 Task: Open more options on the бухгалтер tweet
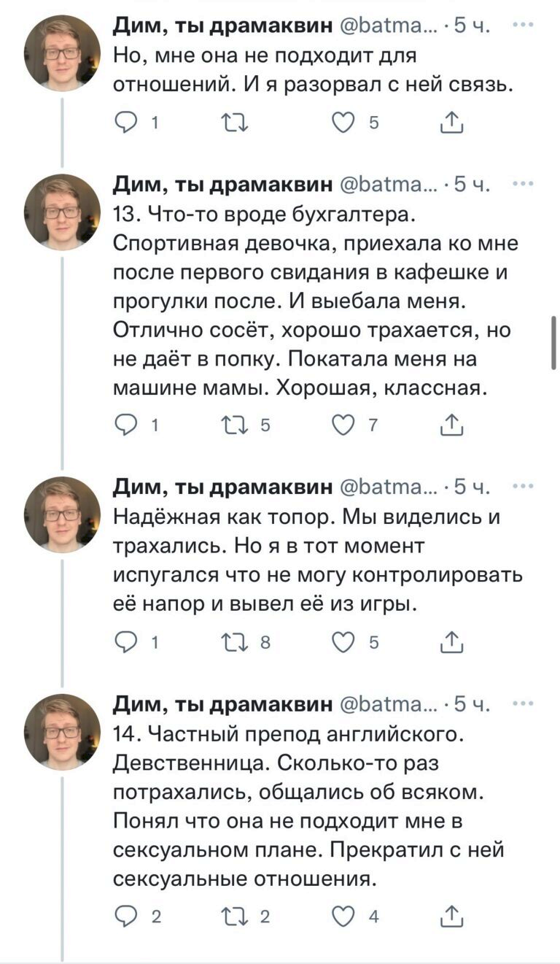(522, 183)
